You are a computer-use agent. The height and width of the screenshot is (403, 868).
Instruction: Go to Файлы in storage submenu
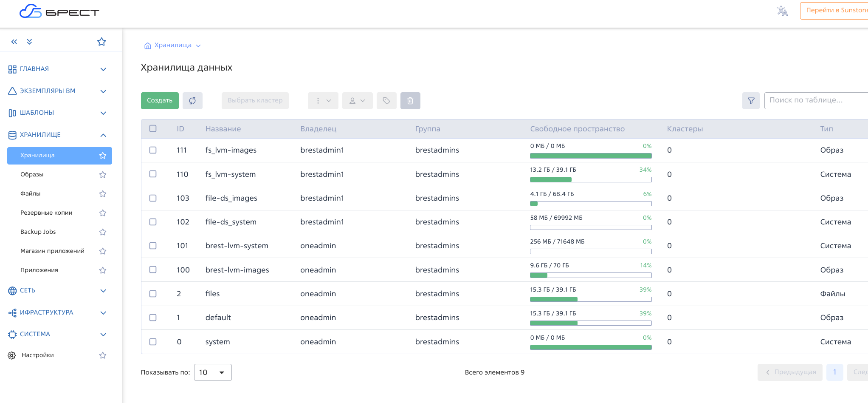click(x=31, y=193)
